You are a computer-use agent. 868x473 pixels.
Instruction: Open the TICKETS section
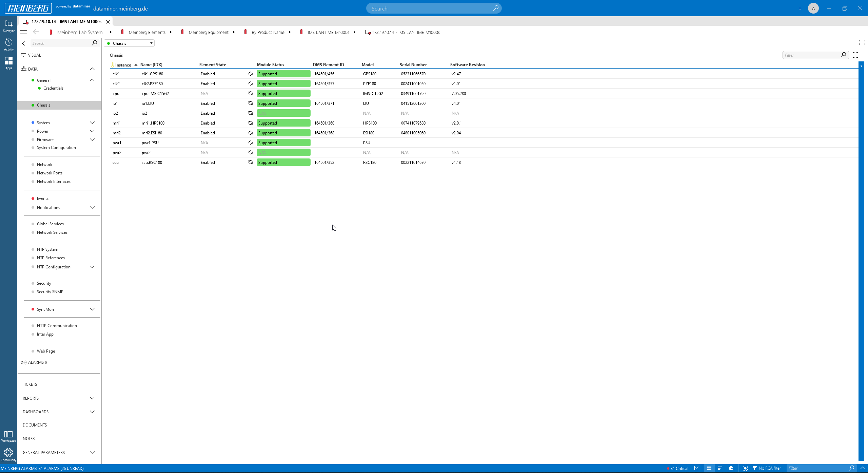coord(30,384)
